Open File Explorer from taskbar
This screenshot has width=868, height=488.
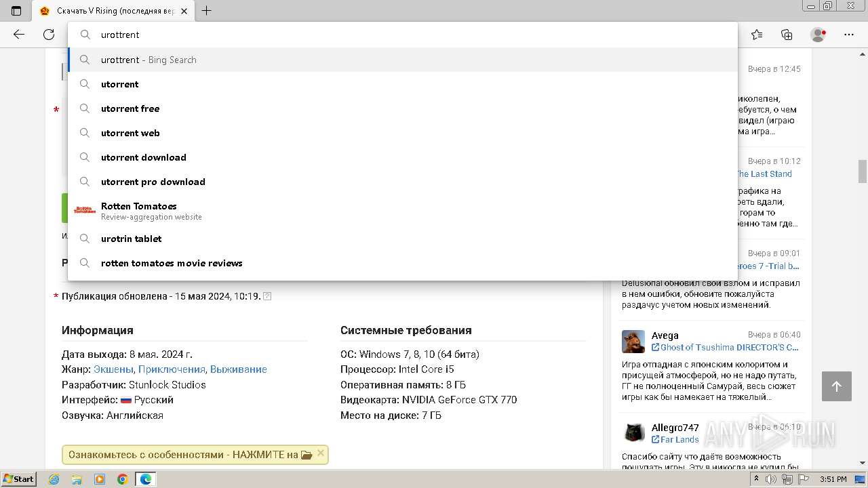77,479
